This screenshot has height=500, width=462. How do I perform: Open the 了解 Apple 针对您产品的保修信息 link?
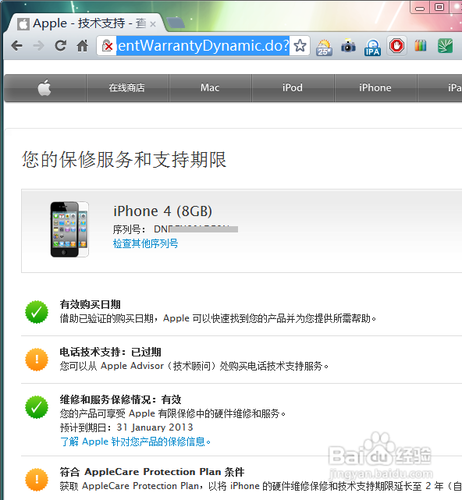[136, 442]
